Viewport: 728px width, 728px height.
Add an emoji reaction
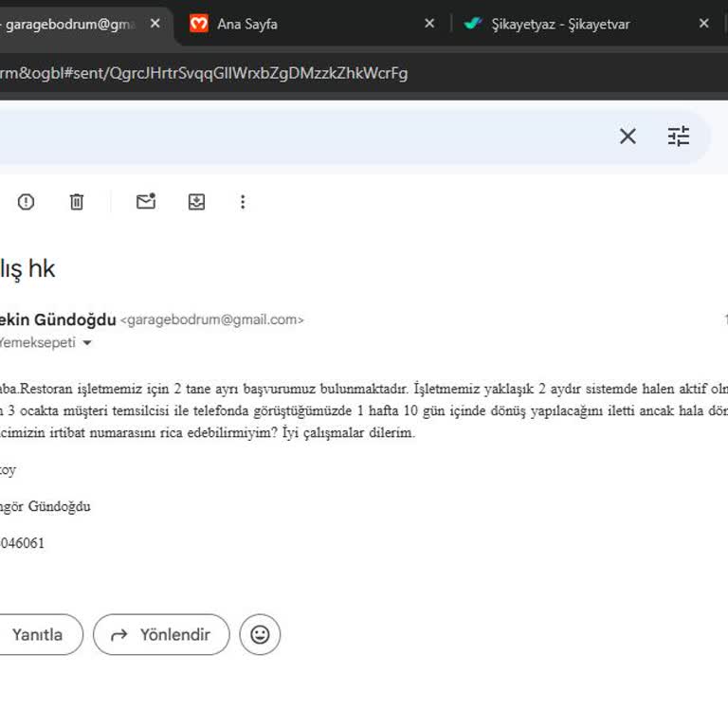pos(260,634)
